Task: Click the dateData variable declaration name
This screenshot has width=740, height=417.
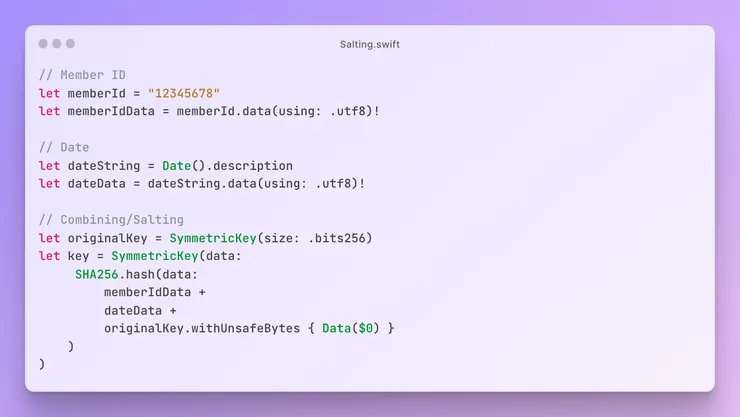Action: point(93,183)
